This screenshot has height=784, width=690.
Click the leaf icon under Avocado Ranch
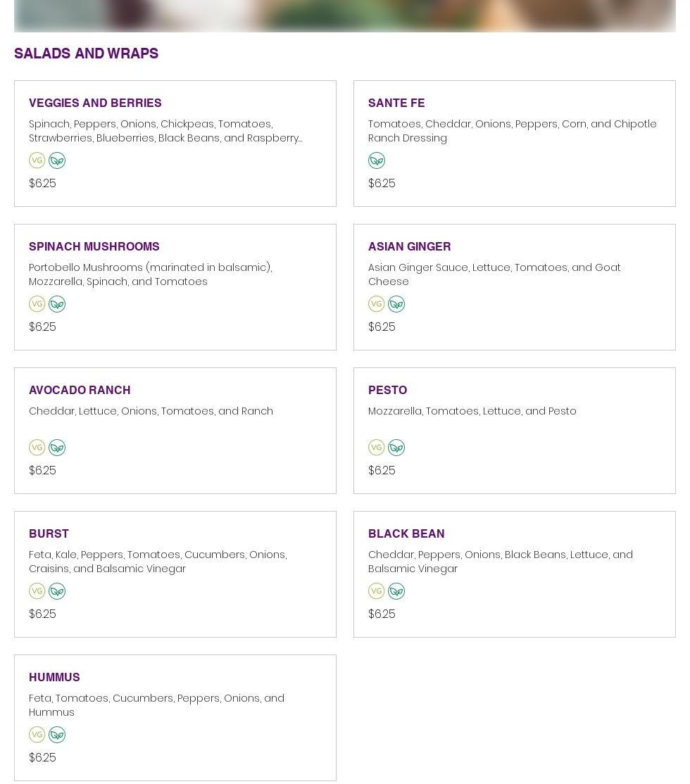(x=57, y=448)
